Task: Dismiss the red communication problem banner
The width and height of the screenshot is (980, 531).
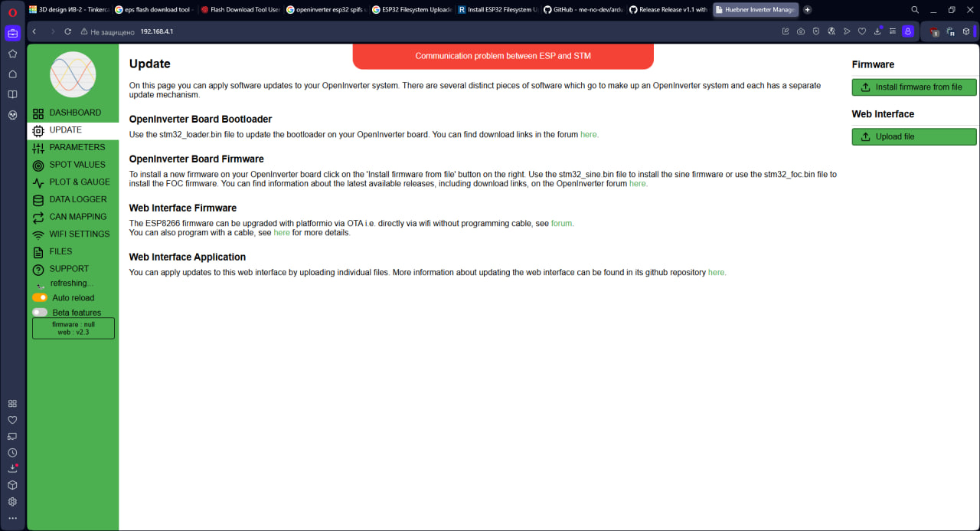Action: tap(503, 56)
